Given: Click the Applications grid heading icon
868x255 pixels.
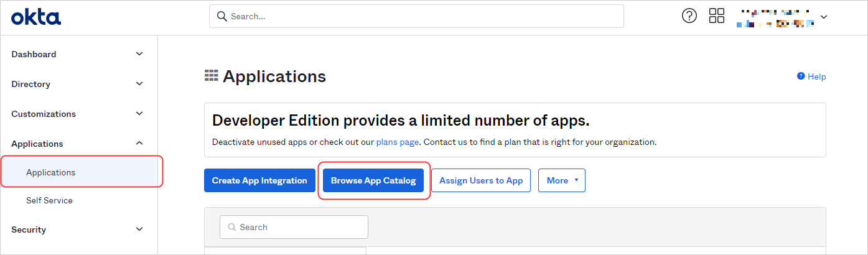Looking at the screenshot, I should [212, 76].
